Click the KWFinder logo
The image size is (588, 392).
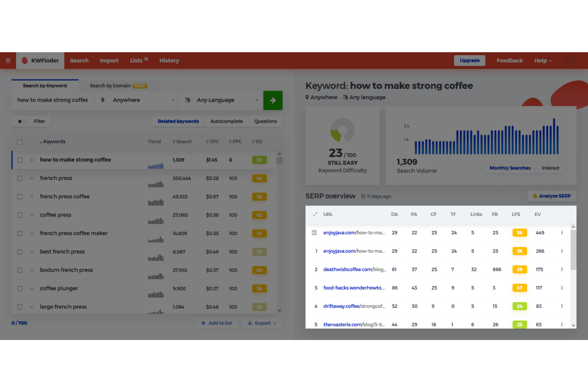click(40, 60)
